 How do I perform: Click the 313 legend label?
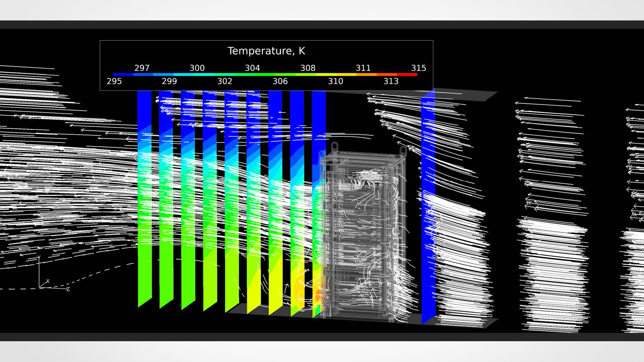[x=391, y=81]
